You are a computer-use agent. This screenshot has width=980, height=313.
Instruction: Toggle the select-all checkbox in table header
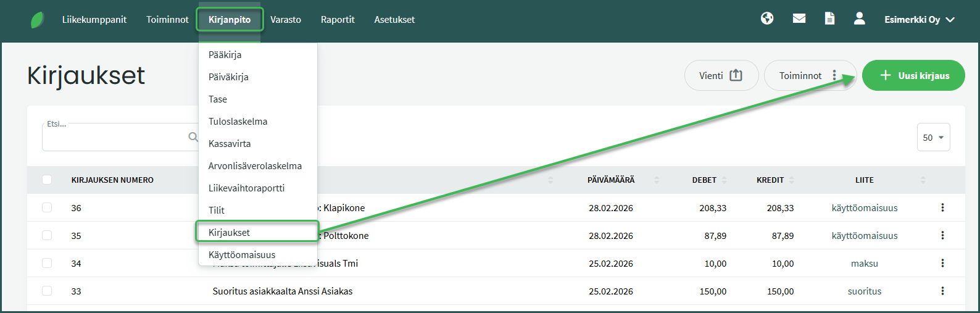[x=47, y=180]
